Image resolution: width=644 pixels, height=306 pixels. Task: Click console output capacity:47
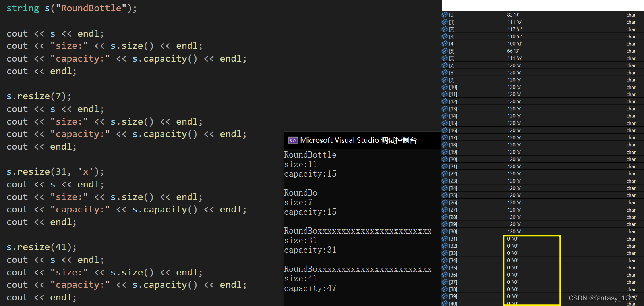(310, 288)
